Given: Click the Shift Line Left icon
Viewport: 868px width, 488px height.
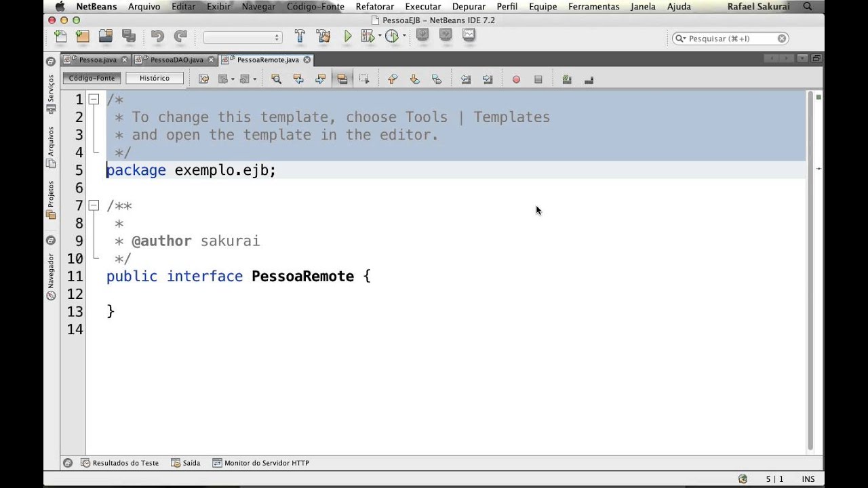Looking at the screenshot, I should pos(466,79).
